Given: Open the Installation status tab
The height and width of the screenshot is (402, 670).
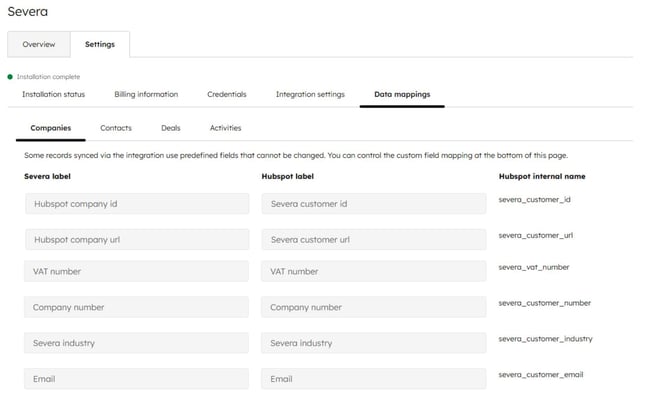Looking at the screenshot, I should (x=53, y=94).
